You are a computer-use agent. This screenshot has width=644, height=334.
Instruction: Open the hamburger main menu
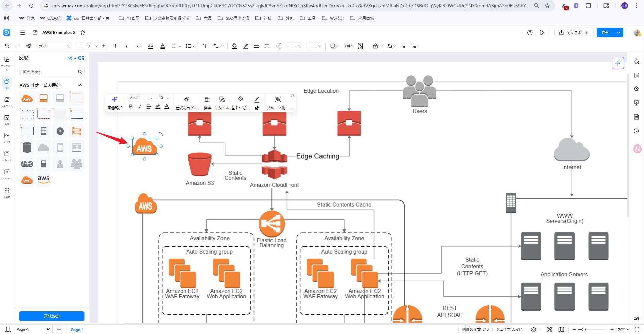click(x=22, y=33)
